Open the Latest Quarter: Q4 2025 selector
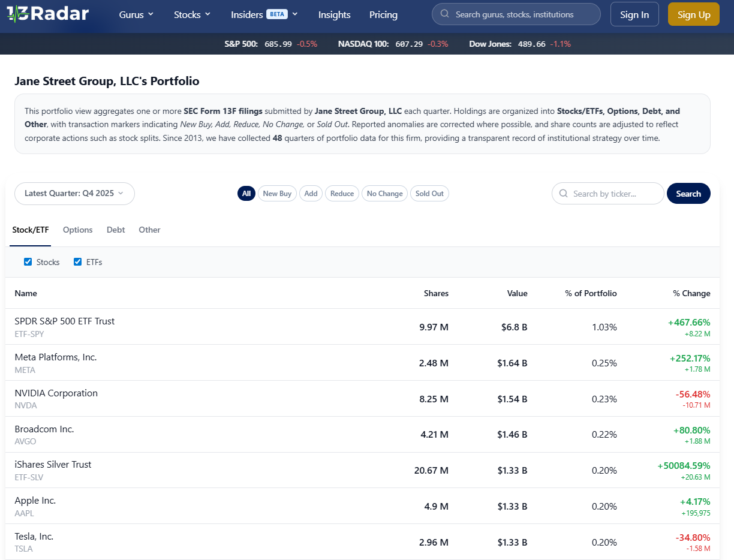Image resolution: width=734 pixels, height=560 pixels. pyautogui.click(x=74, y=194)
